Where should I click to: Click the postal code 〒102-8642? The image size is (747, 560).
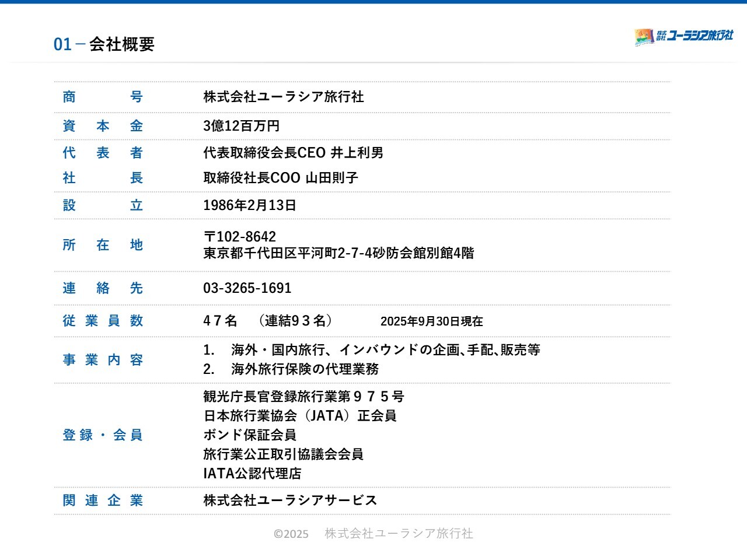tap(239, 237)
